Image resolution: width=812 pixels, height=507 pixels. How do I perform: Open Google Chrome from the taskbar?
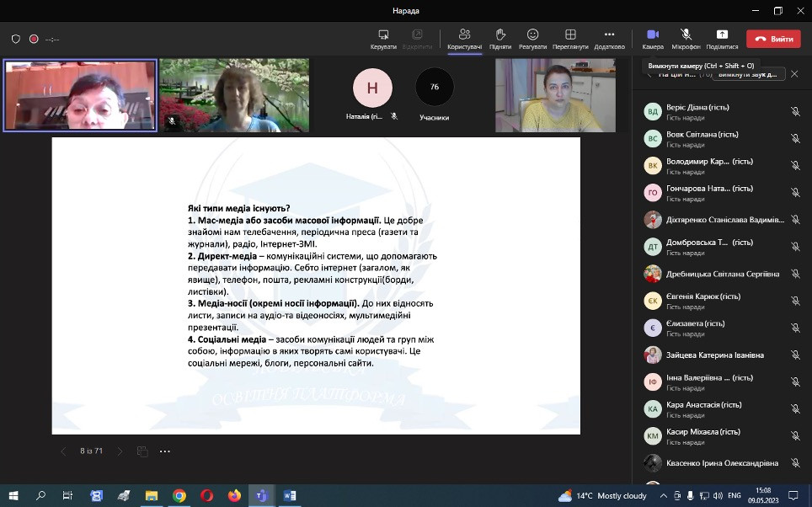tap(179, 496)
